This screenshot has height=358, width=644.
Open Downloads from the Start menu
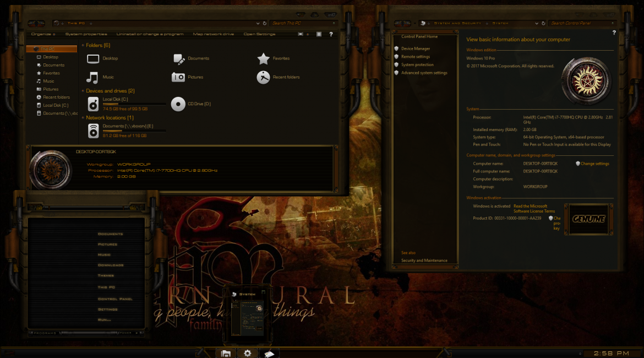(x=111, y=265)
